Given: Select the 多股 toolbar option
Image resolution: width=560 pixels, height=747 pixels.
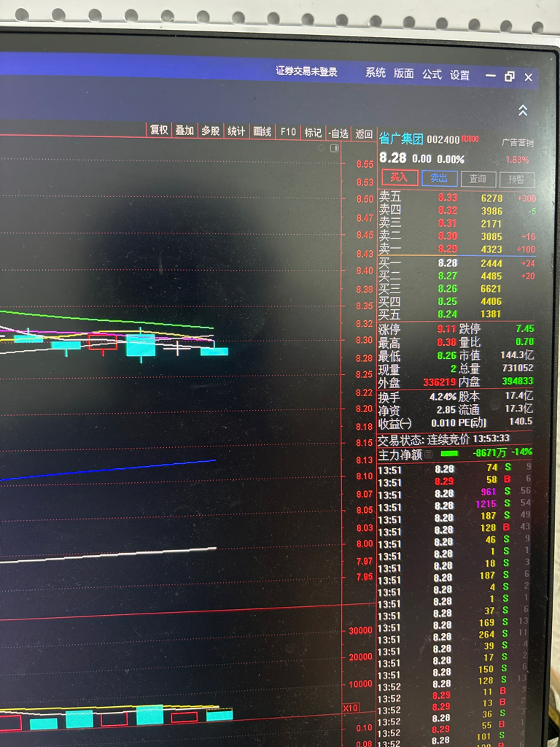Looking at the screenshot, I should pos(210,131).
